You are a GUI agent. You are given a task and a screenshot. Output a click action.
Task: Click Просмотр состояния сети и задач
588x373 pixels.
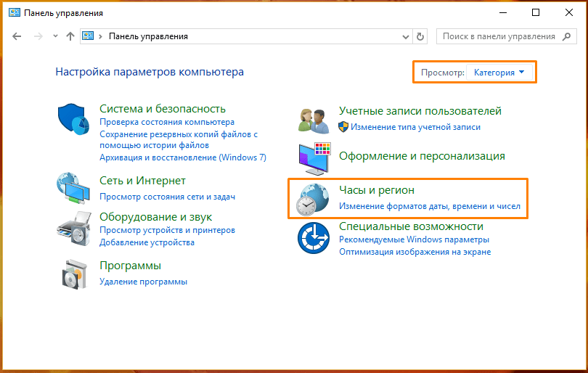click(x=167, y=197)
